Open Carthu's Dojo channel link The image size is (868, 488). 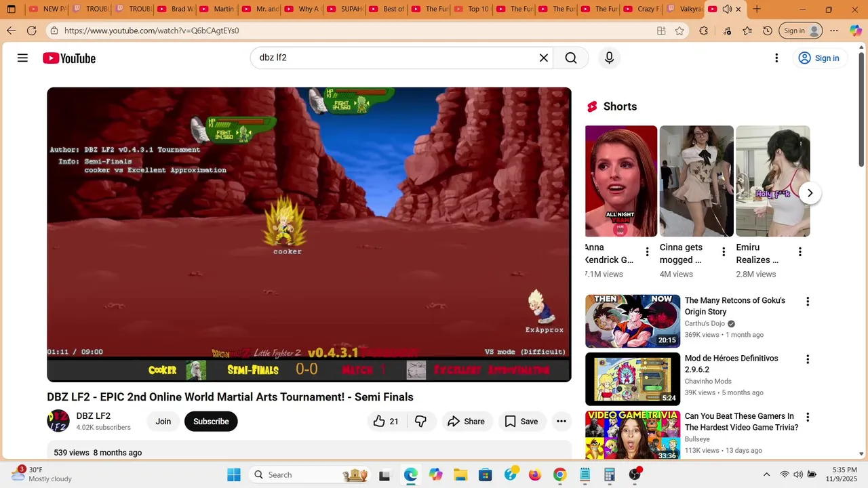[x=705, y=324]
